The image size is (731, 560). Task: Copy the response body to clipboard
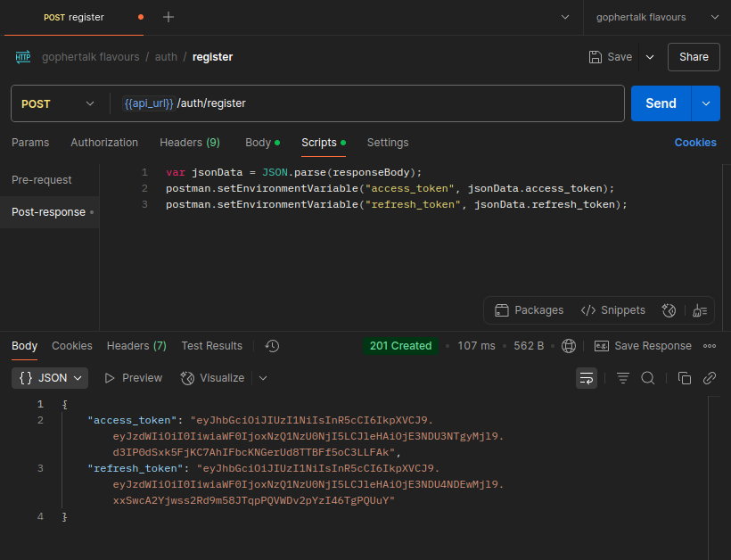685,378
